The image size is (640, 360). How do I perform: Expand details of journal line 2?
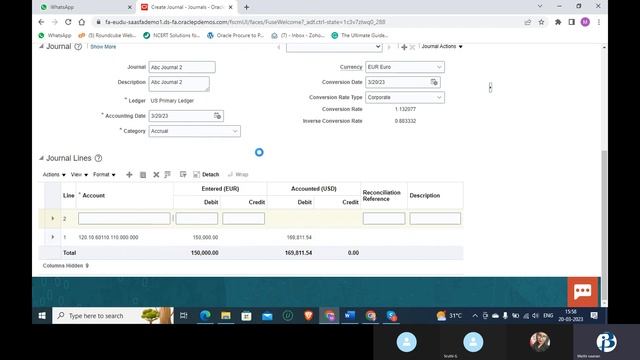coord(53,219)
